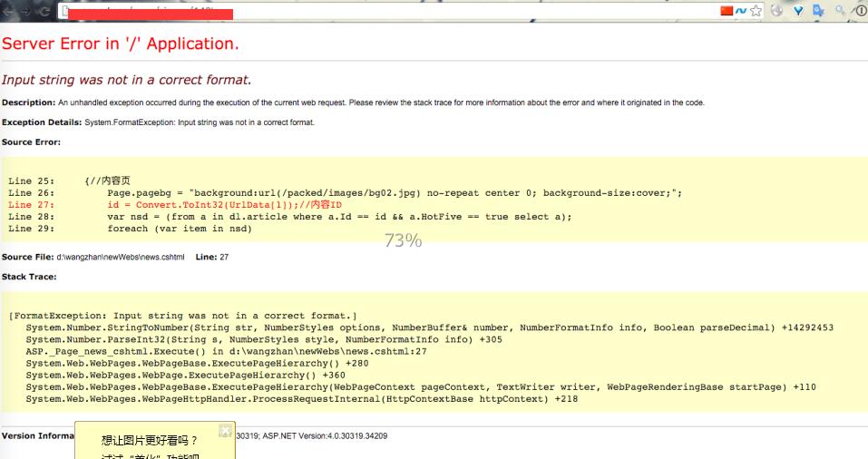This screenshot has height=459, width=868.
Task: Click the 'Server Error in '/' Application' heading
Action: tap(121, 44)
